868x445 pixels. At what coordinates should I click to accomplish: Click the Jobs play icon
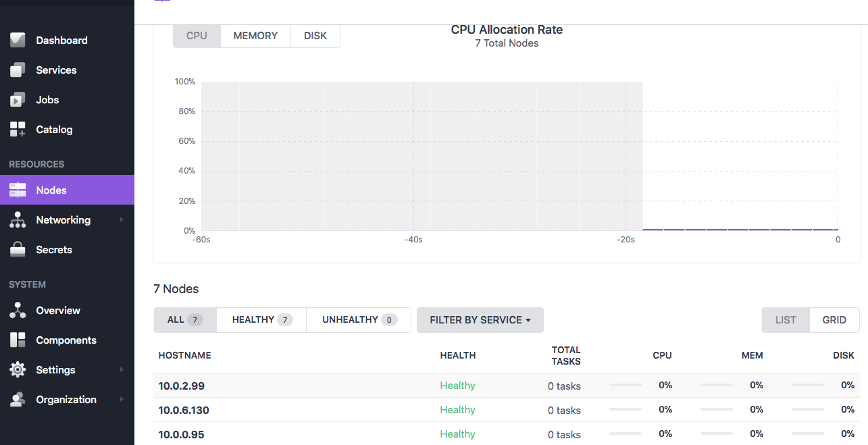tap(18, 100)
